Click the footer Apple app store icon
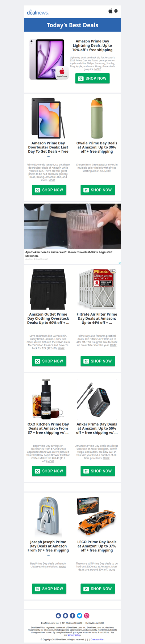Viewport: 145px width, 644px height. [58, 615]
